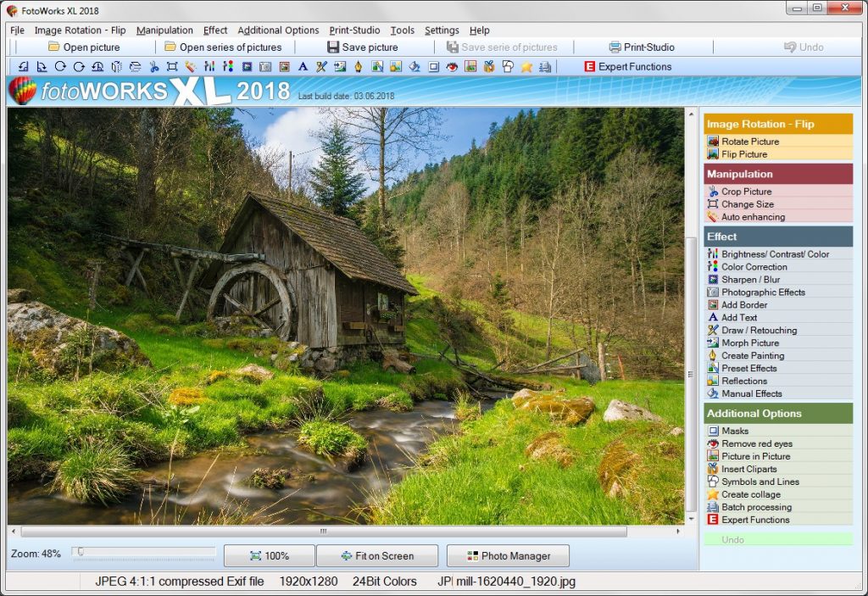
Task: Click the Auto enhancing magic wand icon
Action: pyautogui.click(x=189, y=65)
